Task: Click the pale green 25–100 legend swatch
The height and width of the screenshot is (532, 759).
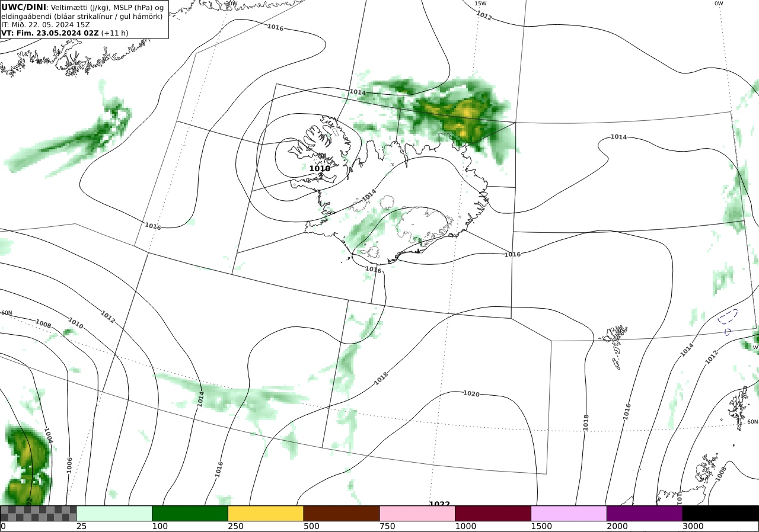Action: [114, 513]
